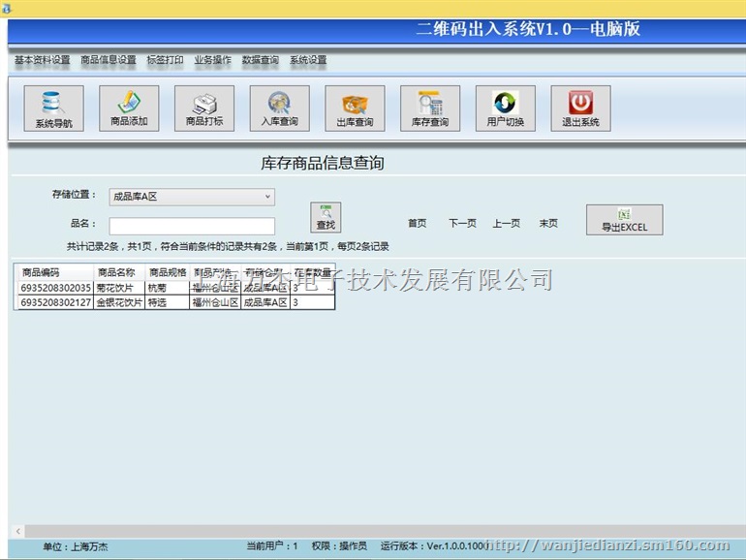The image size is (746, 560).
Task: Click the app icon in the title bar
Action: click(x=6, y=8)
